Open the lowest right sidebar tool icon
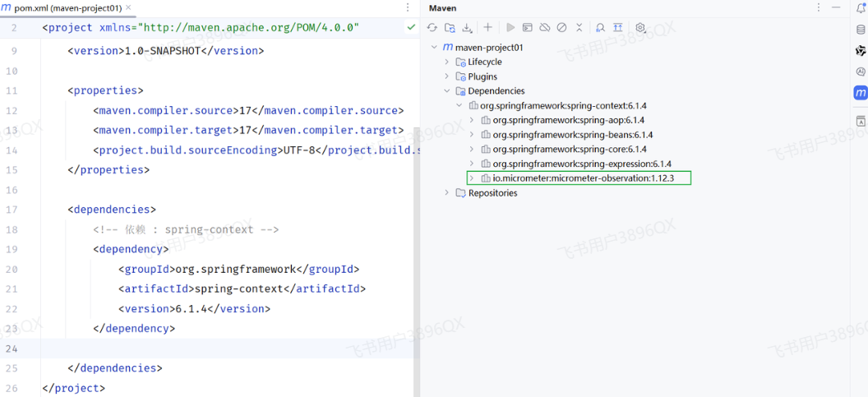This screenshot has width=868, height=397. (x=861, y=122)
